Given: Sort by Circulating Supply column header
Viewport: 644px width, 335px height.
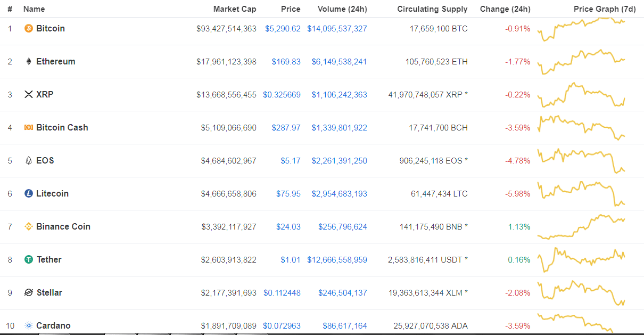Looking at the screenshot, I should pos(432,9).
